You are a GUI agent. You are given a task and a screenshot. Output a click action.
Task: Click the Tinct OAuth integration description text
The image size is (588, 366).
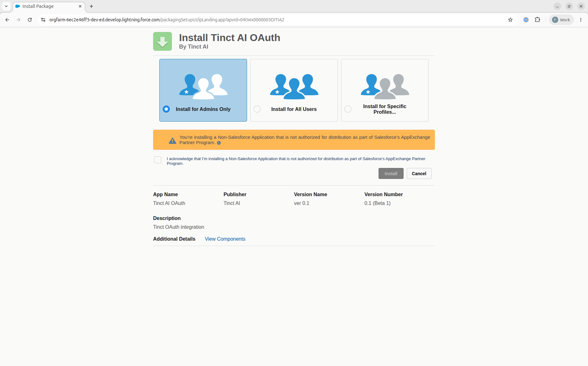pos(178,227)
